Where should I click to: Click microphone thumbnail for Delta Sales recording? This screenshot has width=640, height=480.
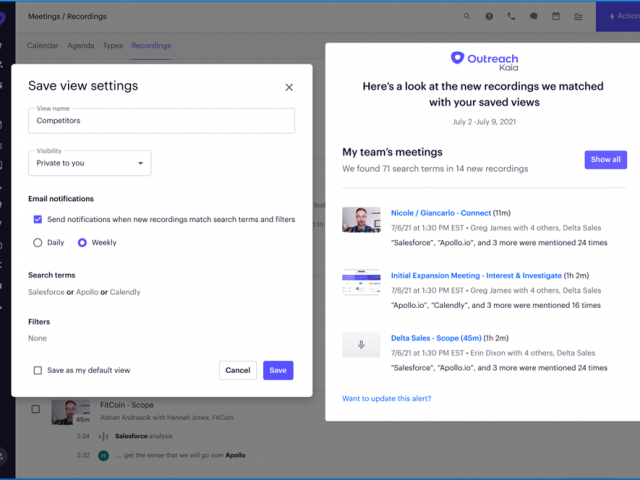(x=361, y=345)
